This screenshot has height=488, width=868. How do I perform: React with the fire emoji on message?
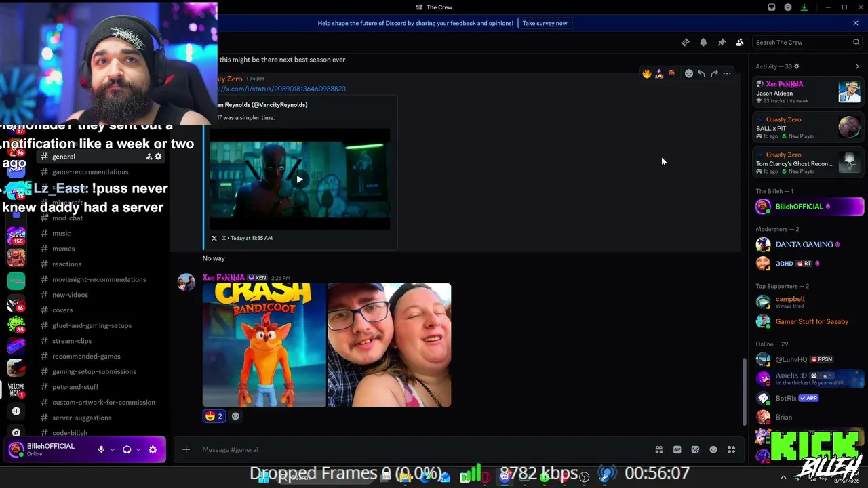point(647,73)
